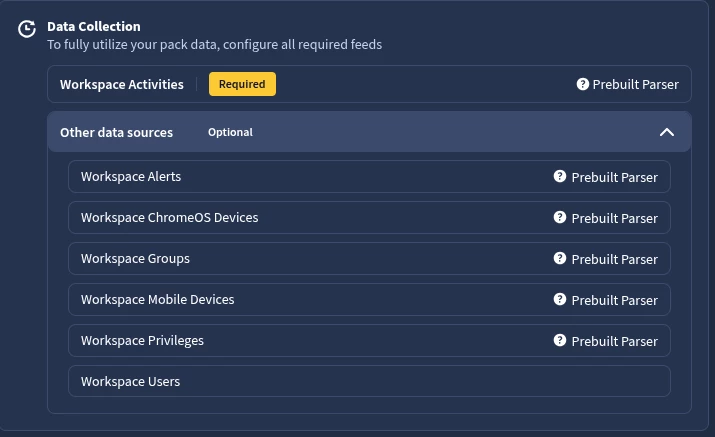Open the Workspace Users data source

(130, 382)
